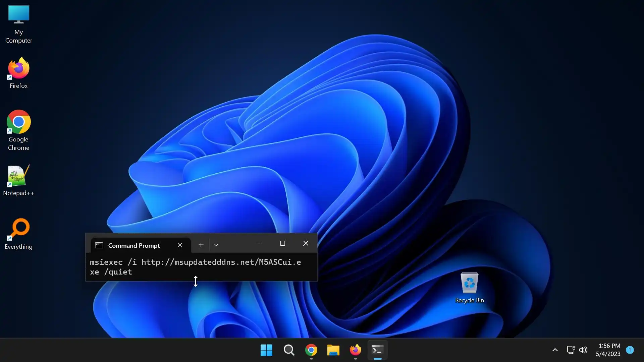Open a new terminal tab

[x=201, y=245]
